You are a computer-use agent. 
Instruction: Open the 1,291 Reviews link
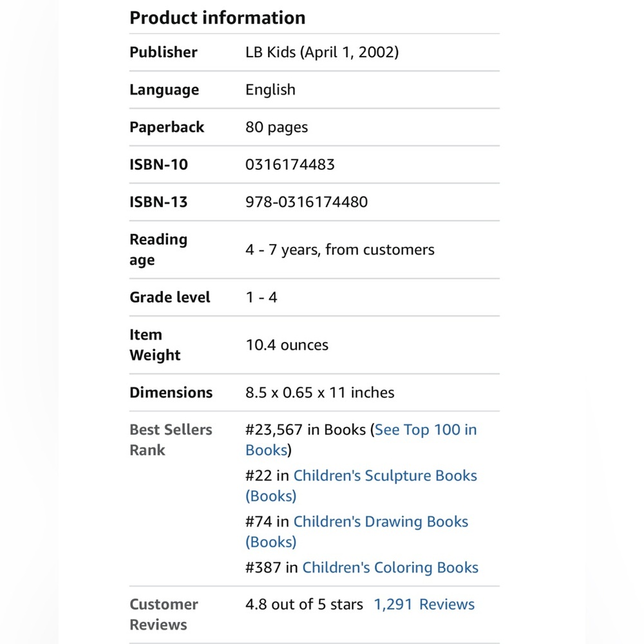424,605
